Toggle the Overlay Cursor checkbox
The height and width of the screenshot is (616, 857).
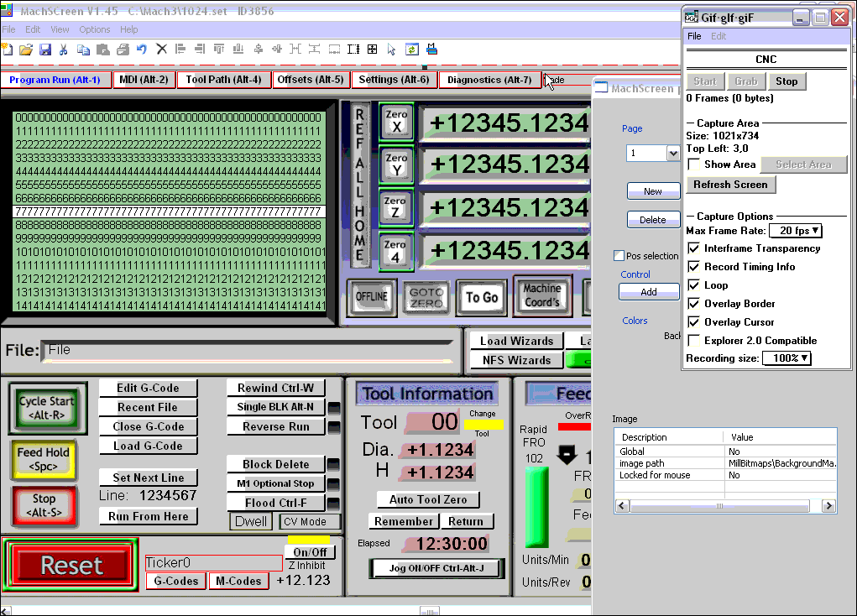tap(694, 322)
